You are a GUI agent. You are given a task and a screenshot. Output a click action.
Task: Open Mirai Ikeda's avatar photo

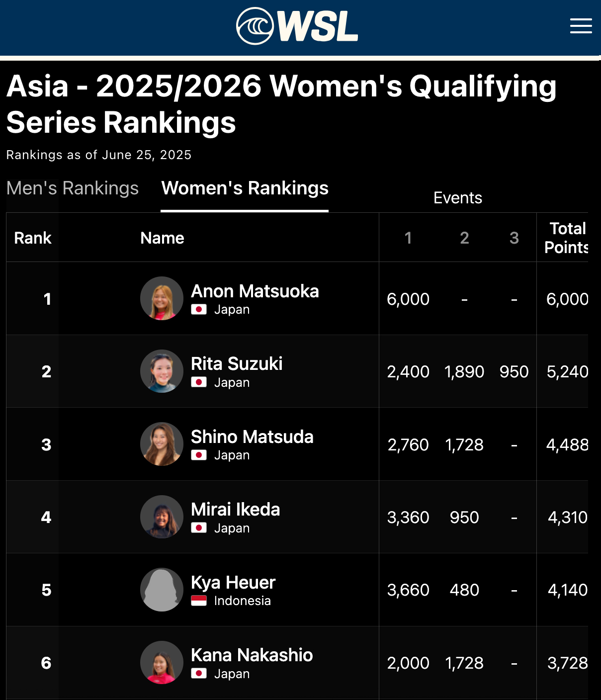[x=162, y=517]
